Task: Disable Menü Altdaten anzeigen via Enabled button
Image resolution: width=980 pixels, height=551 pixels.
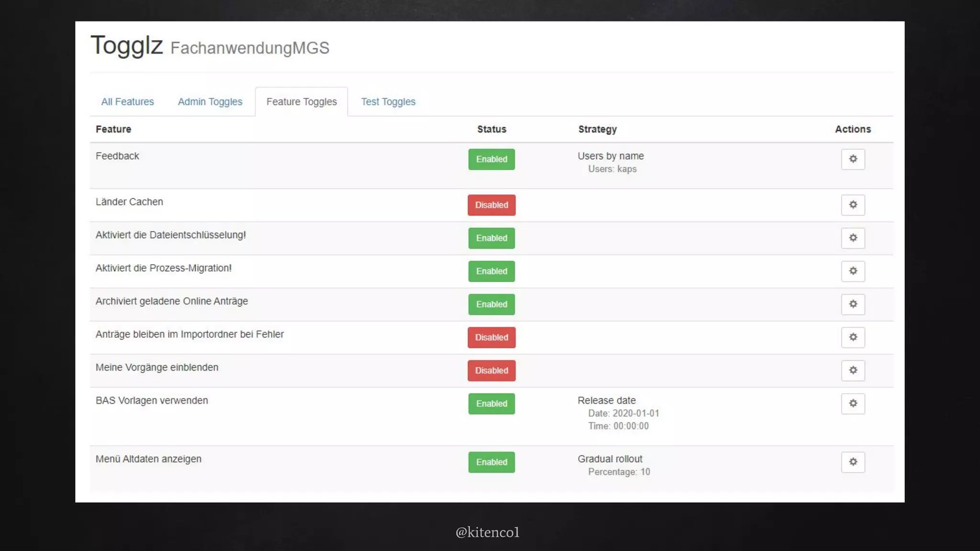Action: (x=491, y=462)
